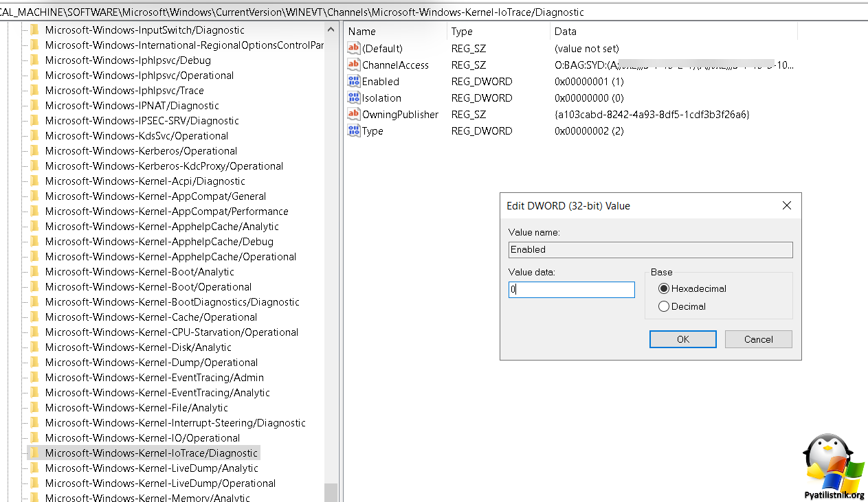Select the ChannelAccess value name
This screenshot has width=868, height=502.
pyautogui.click(x=395, y=65)
